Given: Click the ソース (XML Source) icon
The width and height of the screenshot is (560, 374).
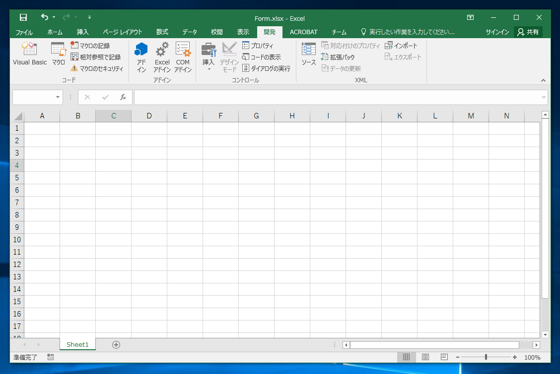Looking at the screenshot, I should pyautogui.click(x=309, y=49).
